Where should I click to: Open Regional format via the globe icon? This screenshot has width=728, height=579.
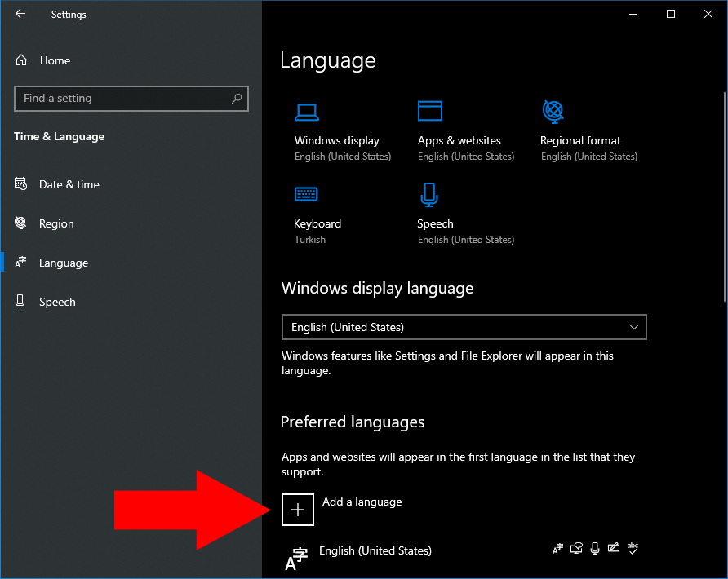[553, 112]
